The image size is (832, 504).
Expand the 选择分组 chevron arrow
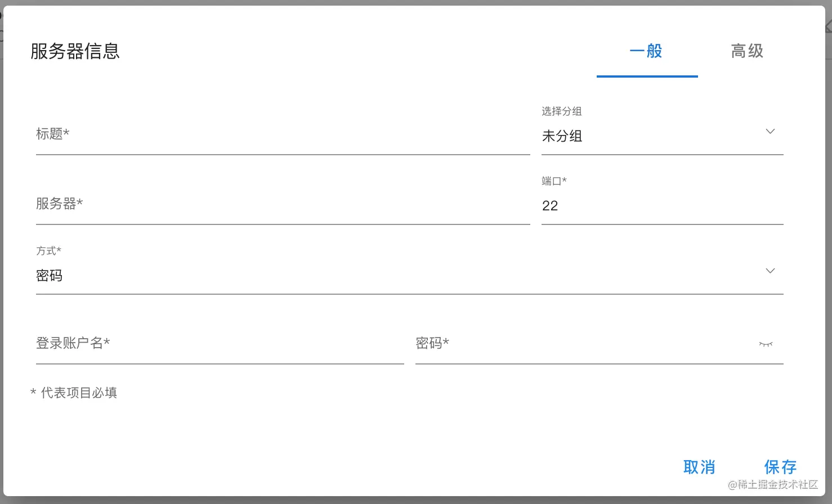click(770, 131)
